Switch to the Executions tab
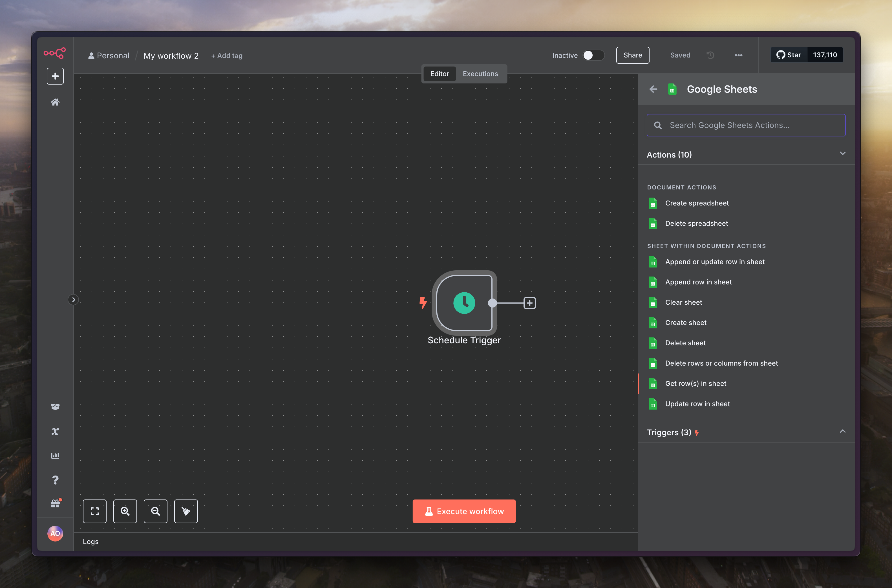This screenshot has width=892, height=588. click(480, 74)
